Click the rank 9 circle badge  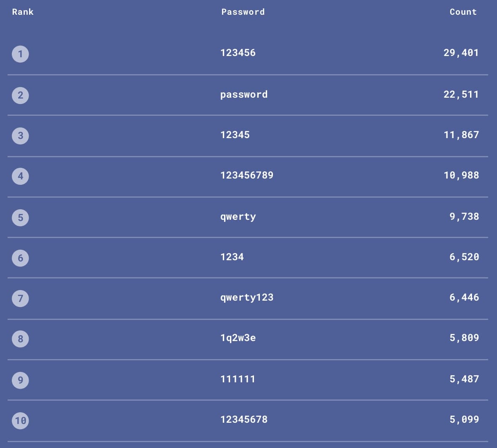20,380
